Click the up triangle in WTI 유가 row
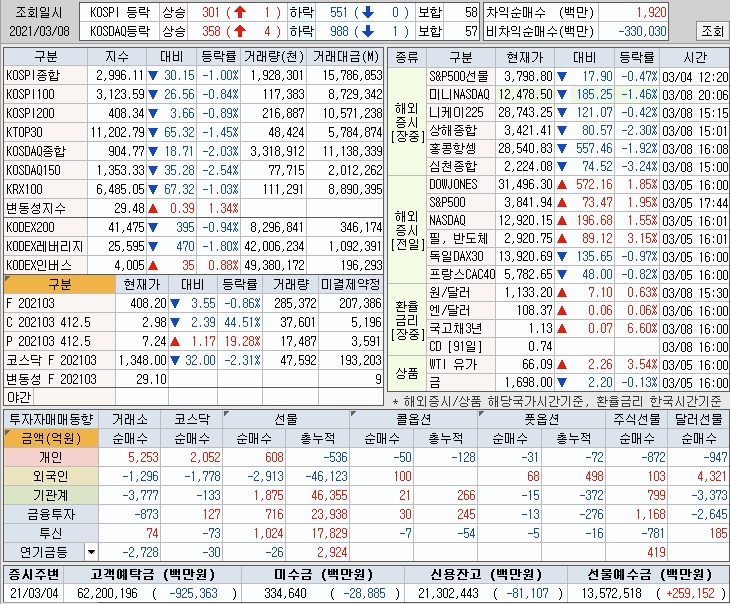The width and height of the screenshot is (730, 604). click(562, 365)
